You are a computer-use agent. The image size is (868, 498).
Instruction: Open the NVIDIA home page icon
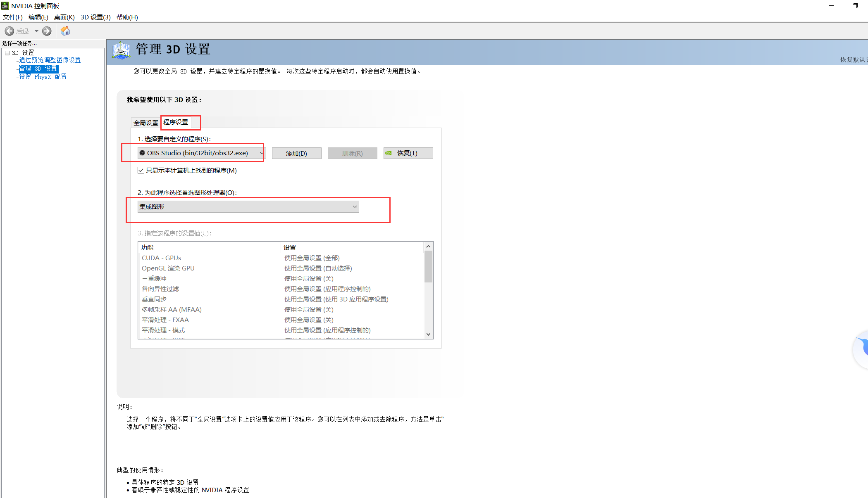[65, 31]
